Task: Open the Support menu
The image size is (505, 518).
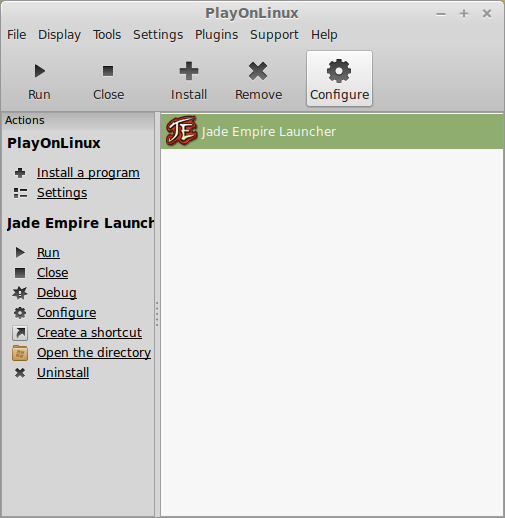Action: pyautogui.click(x=274, y=35)
